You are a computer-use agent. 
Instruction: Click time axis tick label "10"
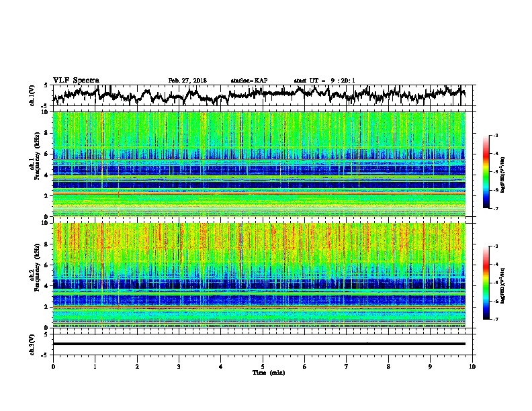[472, 367]
